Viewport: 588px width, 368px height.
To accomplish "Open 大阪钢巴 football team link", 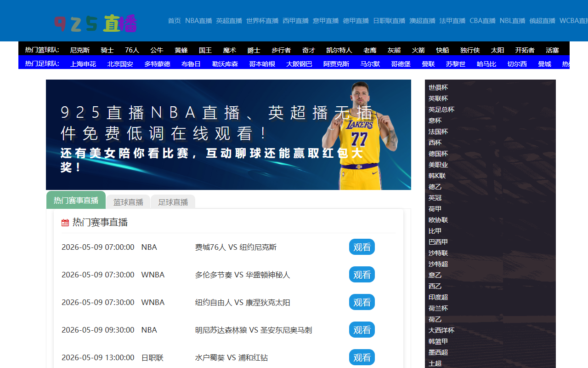I will (299, 64).
